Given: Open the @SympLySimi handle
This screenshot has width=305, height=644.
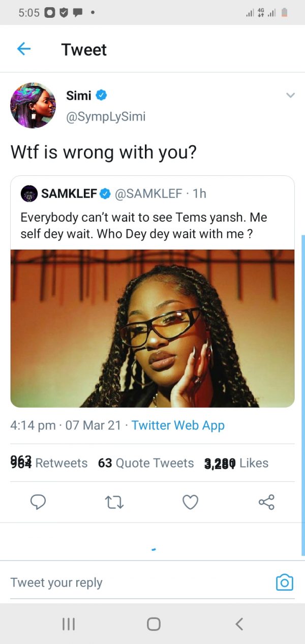Looking at the screenshot, I should click(x=106, y=116).
